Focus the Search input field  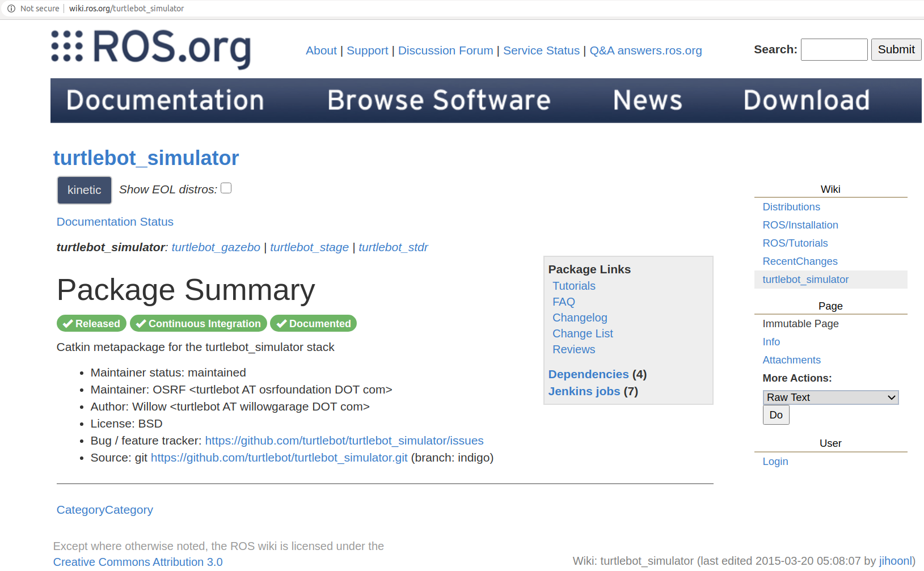834,49
